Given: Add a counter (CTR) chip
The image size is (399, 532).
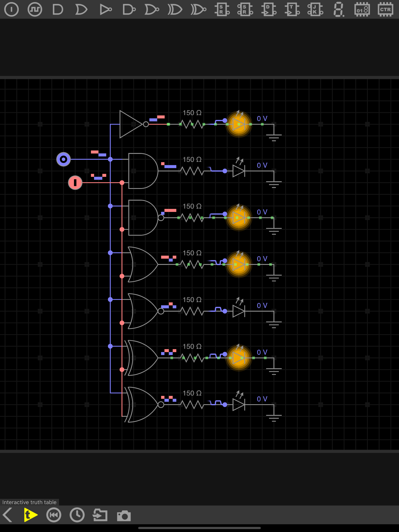Looking at the screenshot, I should click(x=385, y=10).
